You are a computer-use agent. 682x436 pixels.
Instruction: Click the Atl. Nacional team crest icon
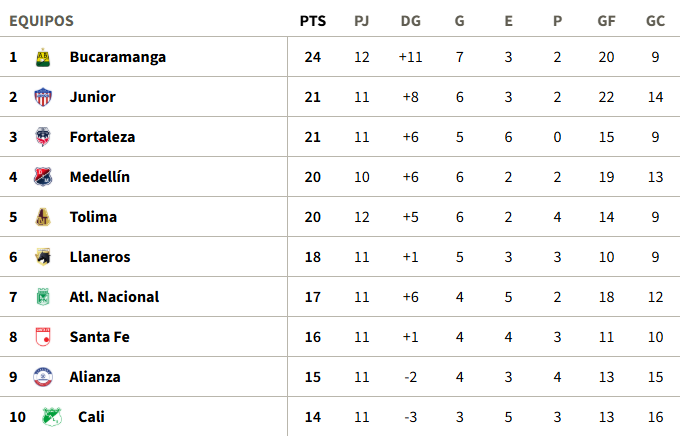(42, 297)
